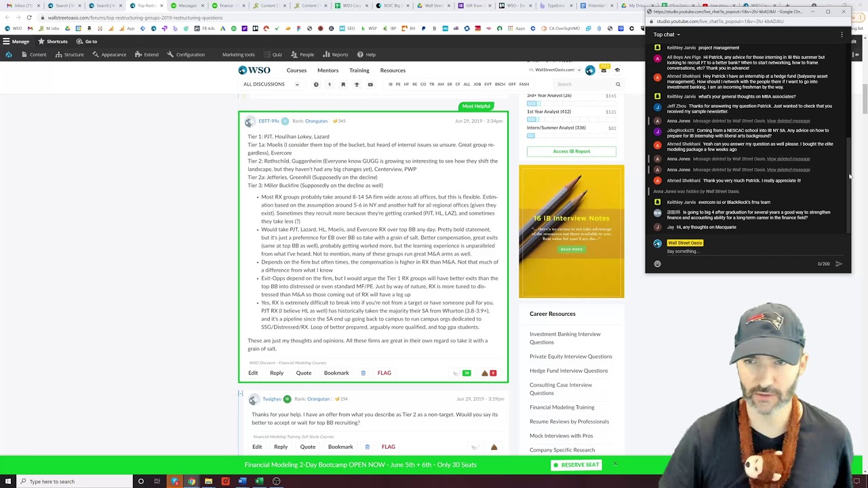
Task: Open the Manage hamburger menu
Action: [x=16, y=41]
